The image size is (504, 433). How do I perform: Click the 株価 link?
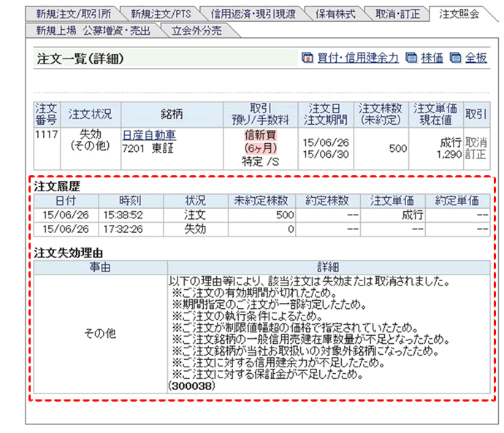click(x=432, y=58)
